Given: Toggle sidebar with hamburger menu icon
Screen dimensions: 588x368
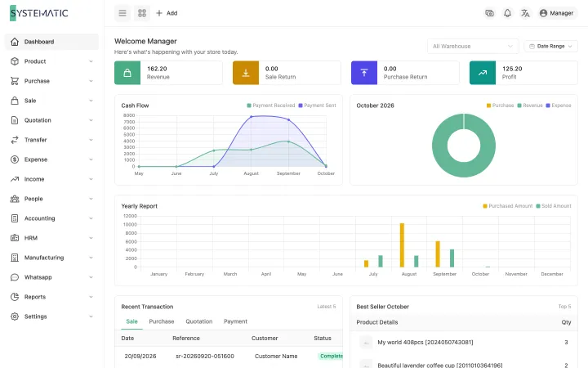Looking at the screenshot, I should (122, 13).
